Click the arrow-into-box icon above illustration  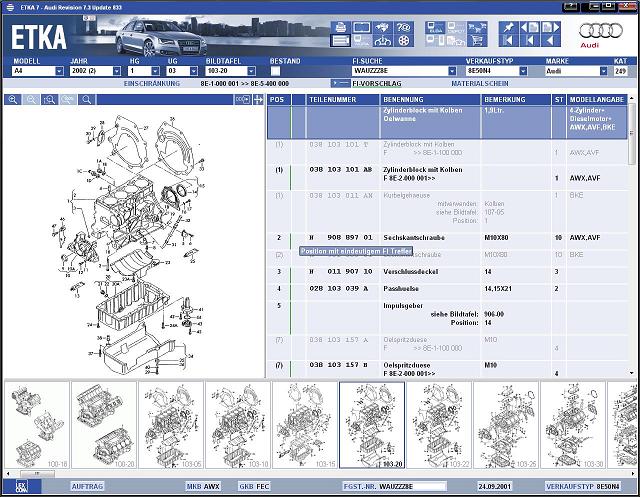(x=242, y=100)
